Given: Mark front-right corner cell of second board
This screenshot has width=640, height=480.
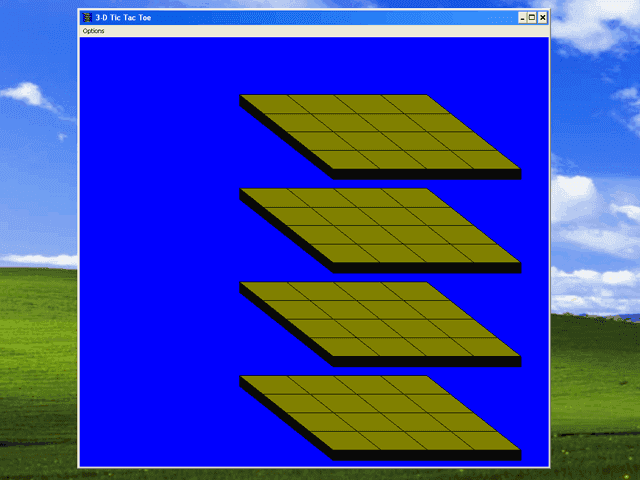Looking at the screenshot, I should coord(486,253).
